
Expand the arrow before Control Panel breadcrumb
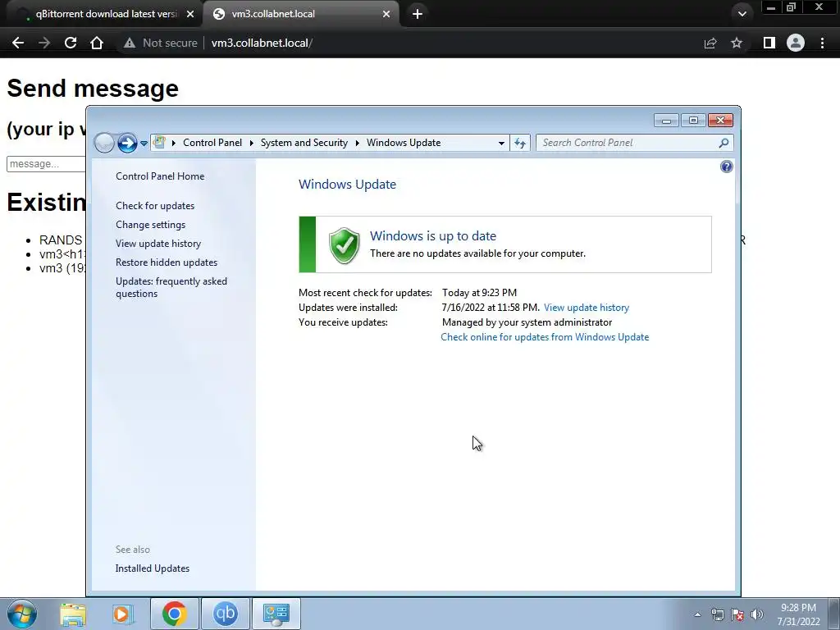174,143
